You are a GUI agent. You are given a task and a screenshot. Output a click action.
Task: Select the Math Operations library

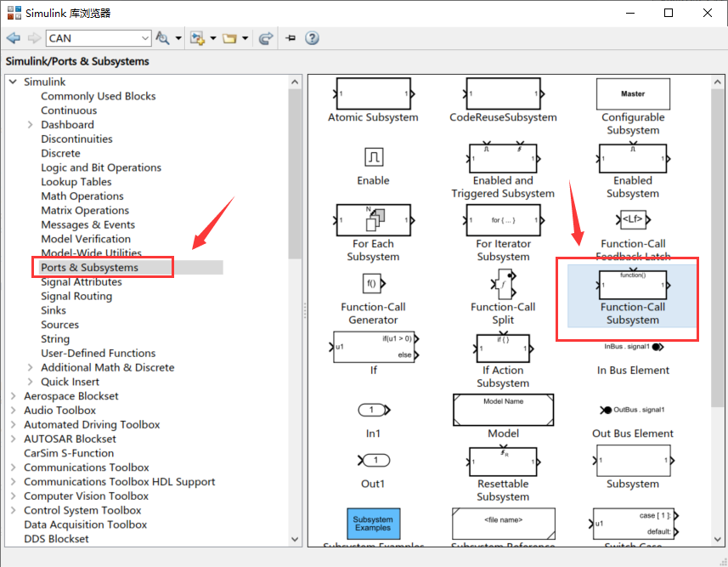click(x=82, y=196)
